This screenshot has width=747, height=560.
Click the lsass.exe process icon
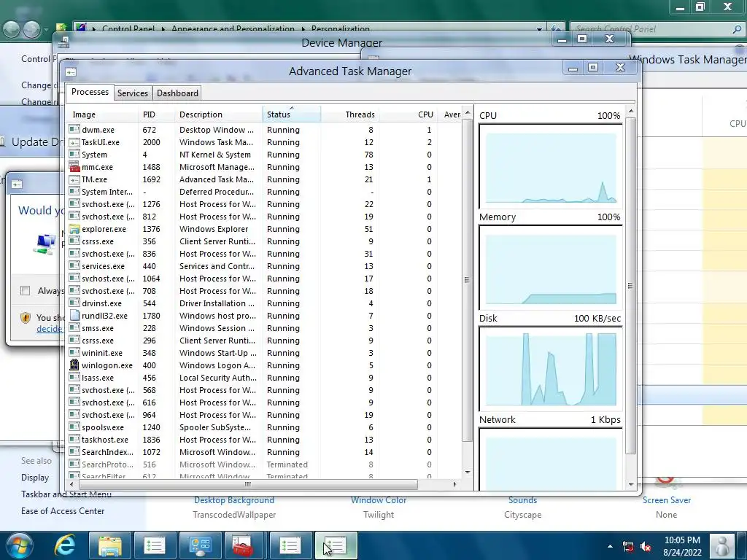tap(74, 377)
